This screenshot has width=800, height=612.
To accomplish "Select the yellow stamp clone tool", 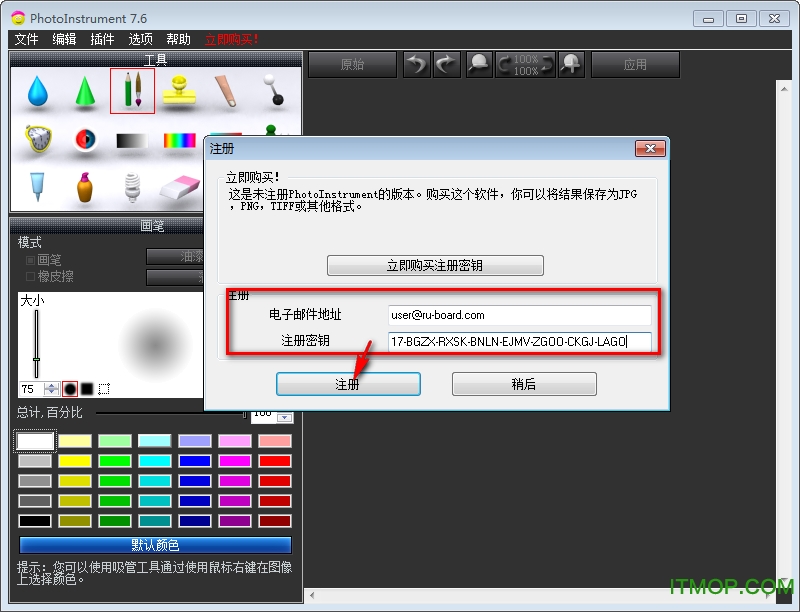I will (179, 91).
